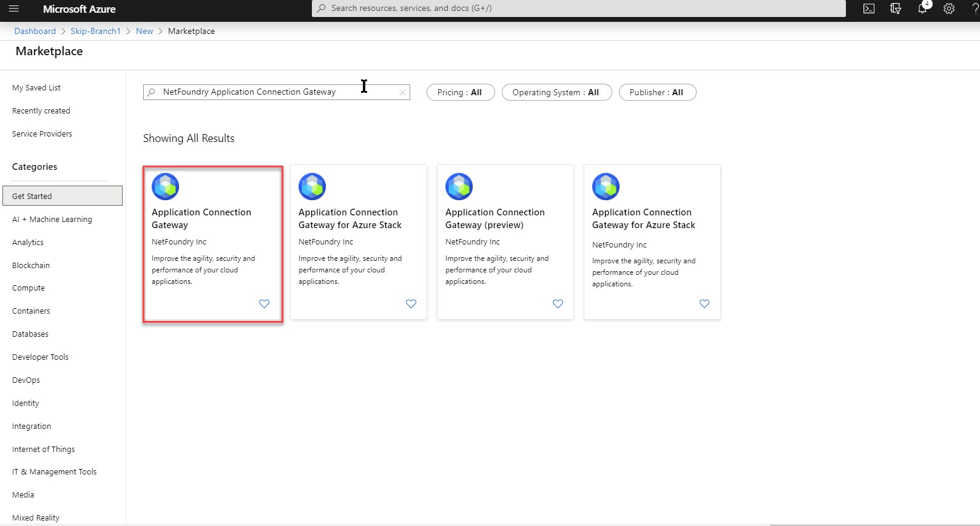The width and height of the screenshot is (980, 526).
Task: Favorite the first Gateway for Azure Stack card
Action: [411, 304]
